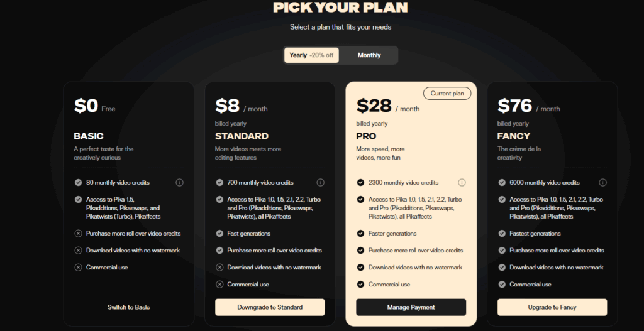Click Downgrade to Standard button
Viewport: 644px width, 331px height.
(270, 307)
